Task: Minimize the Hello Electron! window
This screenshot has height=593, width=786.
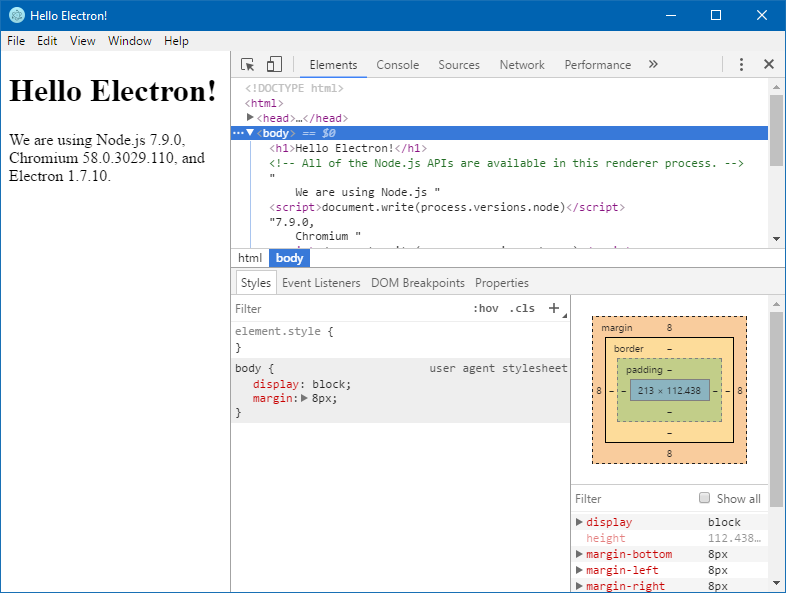Action: tap(671, 15)
